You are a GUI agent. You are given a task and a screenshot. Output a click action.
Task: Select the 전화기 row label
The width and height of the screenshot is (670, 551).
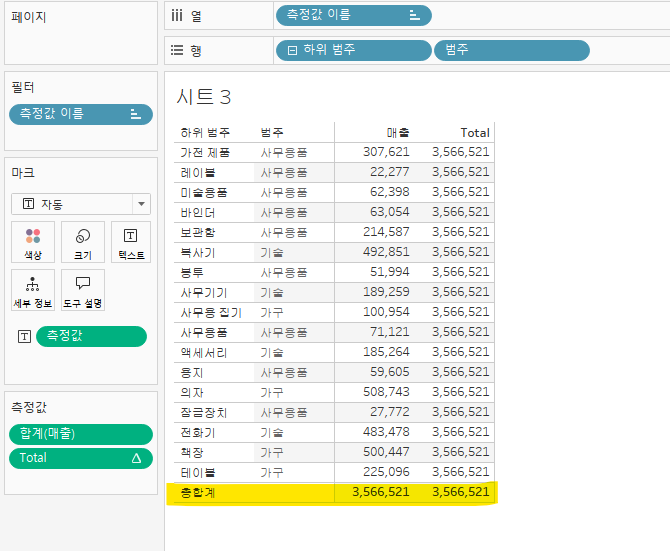[x=197, y=433]
